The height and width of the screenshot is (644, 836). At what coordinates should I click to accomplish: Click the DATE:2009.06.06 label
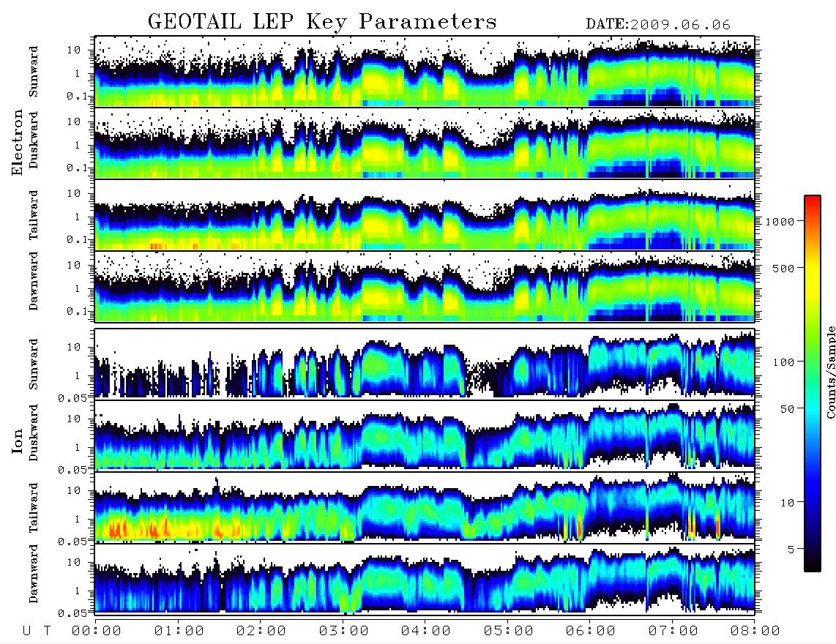pos(658,25)
